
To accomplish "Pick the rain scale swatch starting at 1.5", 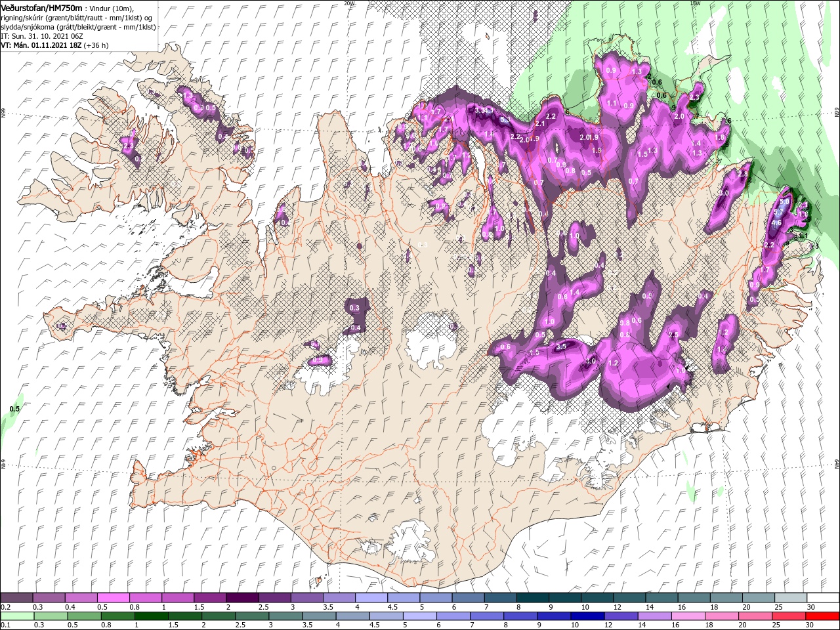I will click(x=185, y=616).
